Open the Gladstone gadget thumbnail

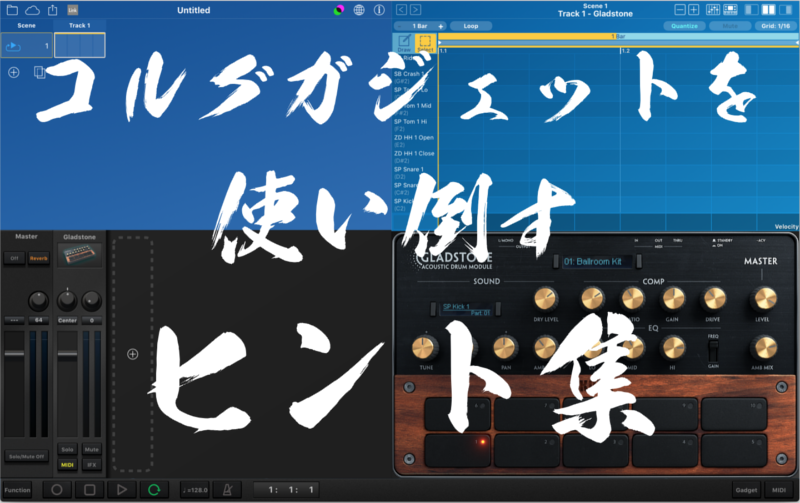79,255
